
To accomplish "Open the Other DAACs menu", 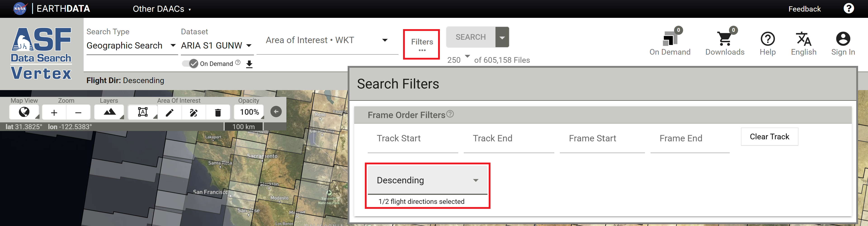I will [x=162, y=9].
